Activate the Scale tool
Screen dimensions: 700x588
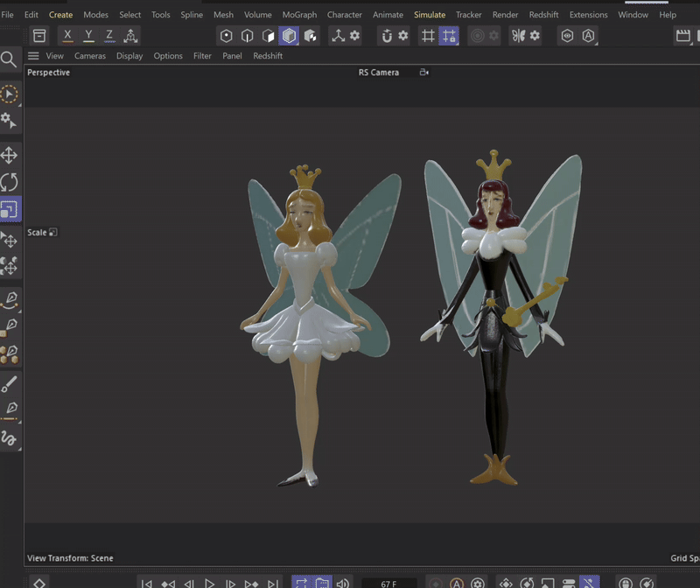9,209
